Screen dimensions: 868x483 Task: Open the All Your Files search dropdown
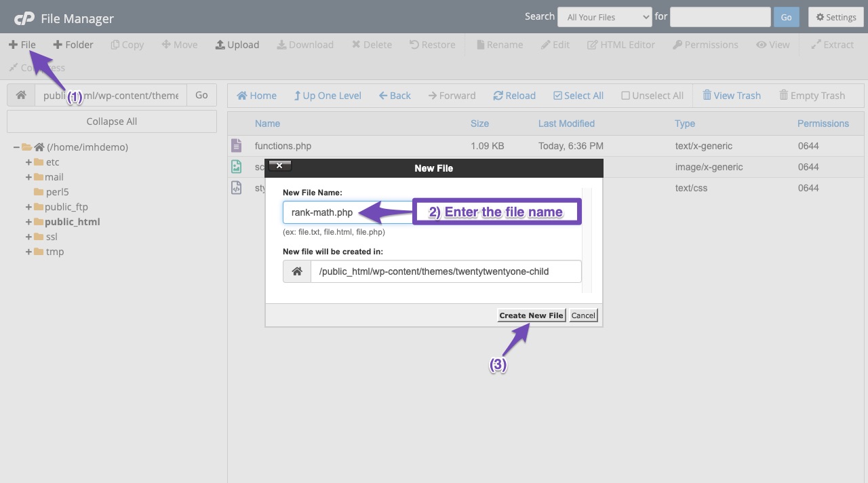coord(605,17)
